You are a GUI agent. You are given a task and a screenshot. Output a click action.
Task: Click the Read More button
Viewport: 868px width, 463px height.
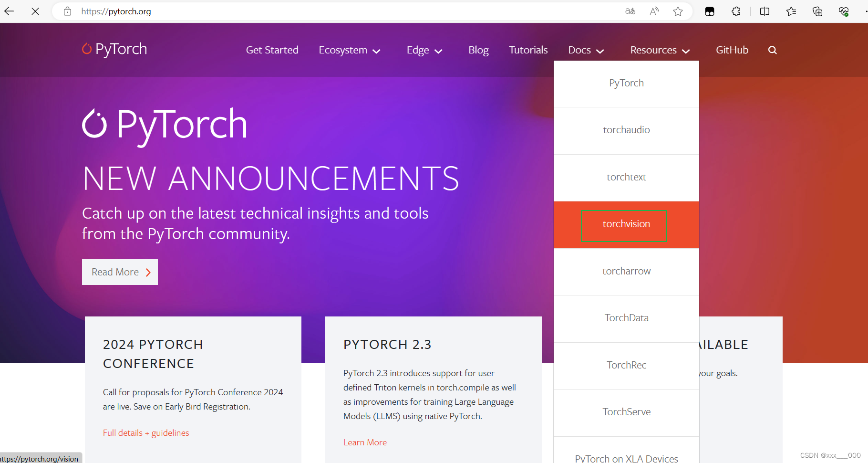[120, 272]
